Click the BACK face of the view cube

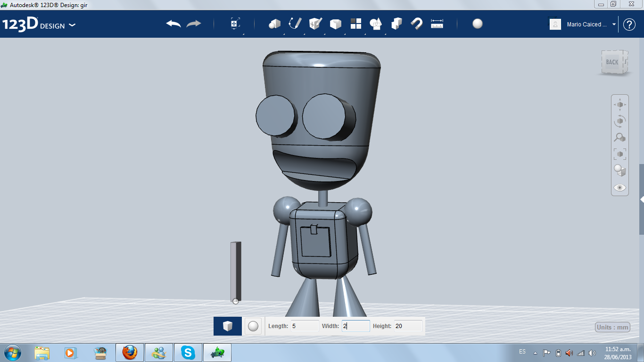tap(612, 62)
